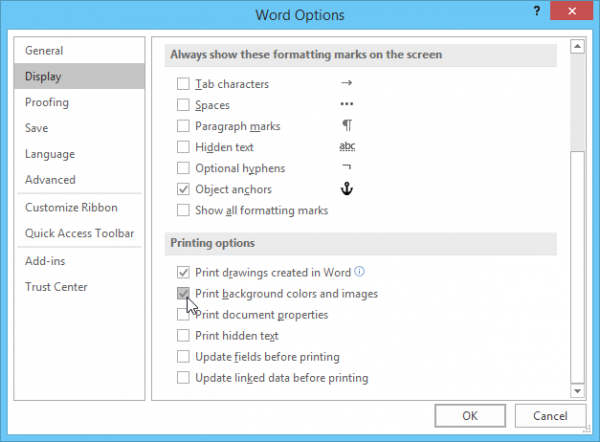This screenshot has height=442, width=600.
Task: Click the tab arrow symbol
Action: pos(347,83)
